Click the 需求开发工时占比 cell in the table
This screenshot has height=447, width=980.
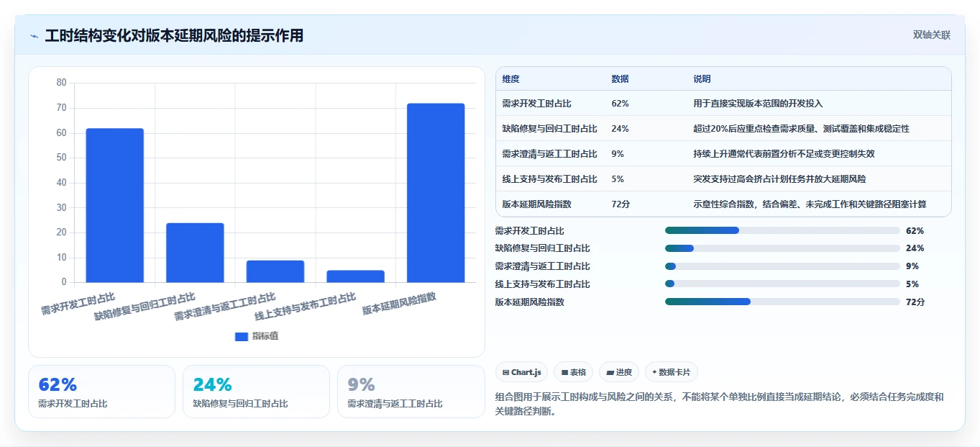536,104
